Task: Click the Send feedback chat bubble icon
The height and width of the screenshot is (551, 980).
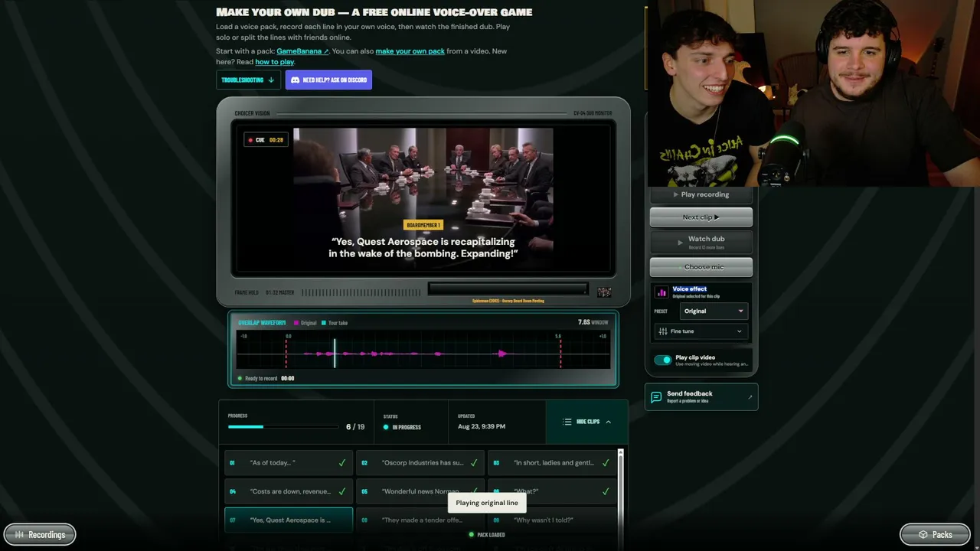Action: (656, 397)
